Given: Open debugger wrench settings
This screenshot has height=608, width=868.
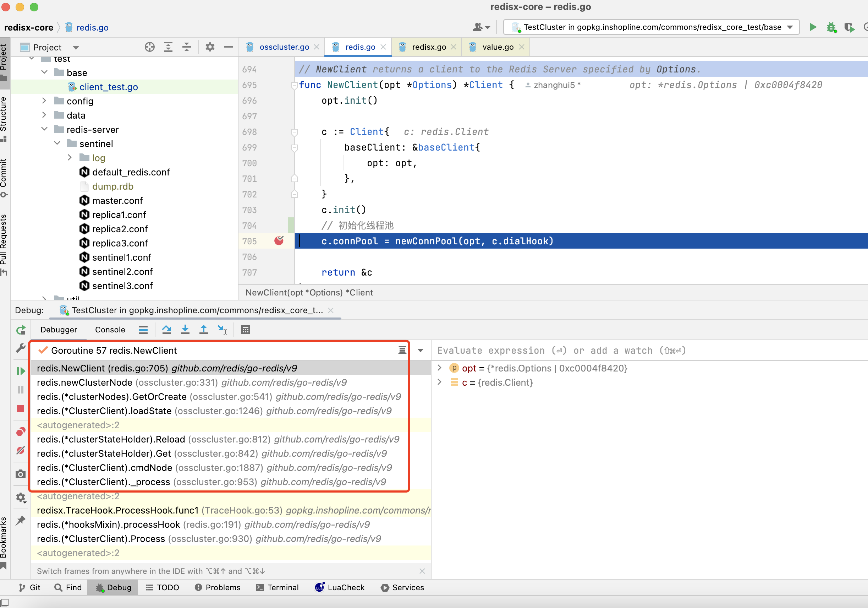Looking at the screenshot, I should coord(21,348).
